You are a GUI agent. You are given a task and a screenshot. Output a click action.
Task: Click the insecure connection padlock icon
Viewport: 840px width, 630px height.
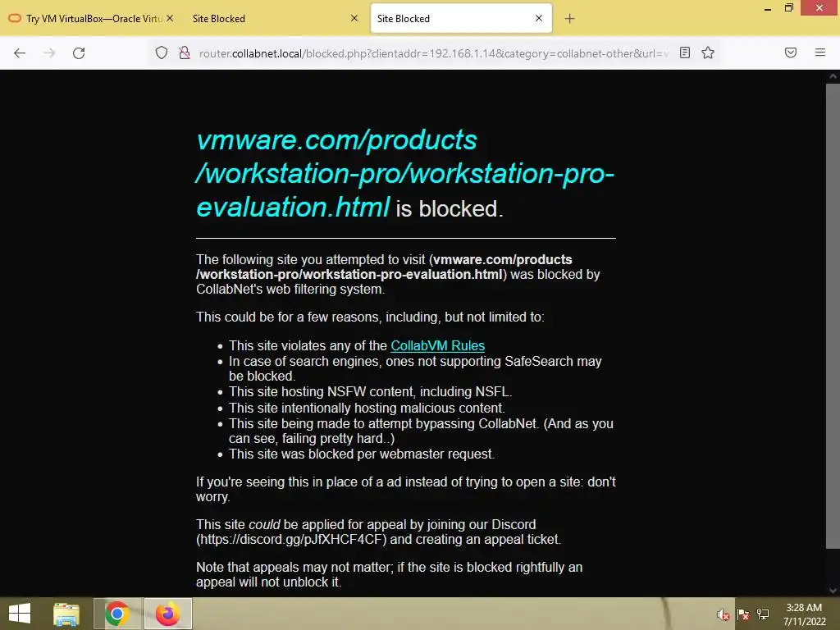(x=185, y=52)
